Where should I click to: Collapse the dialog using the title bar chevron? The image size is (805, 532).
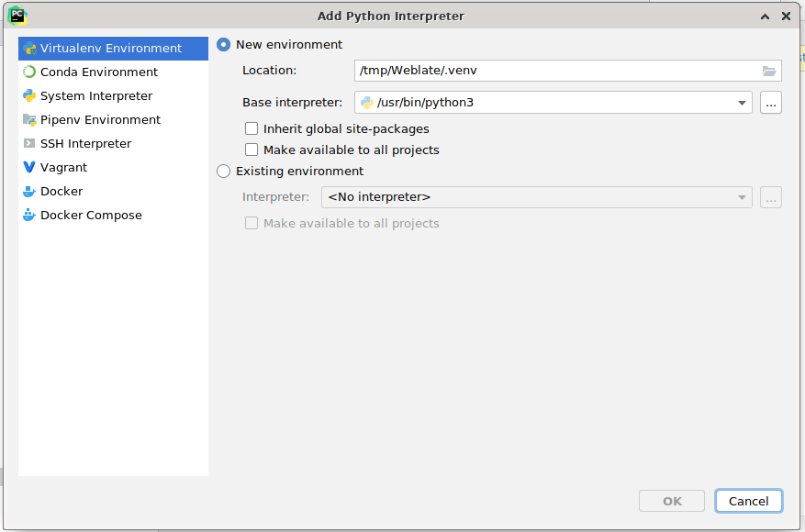(x=765, y=16)
